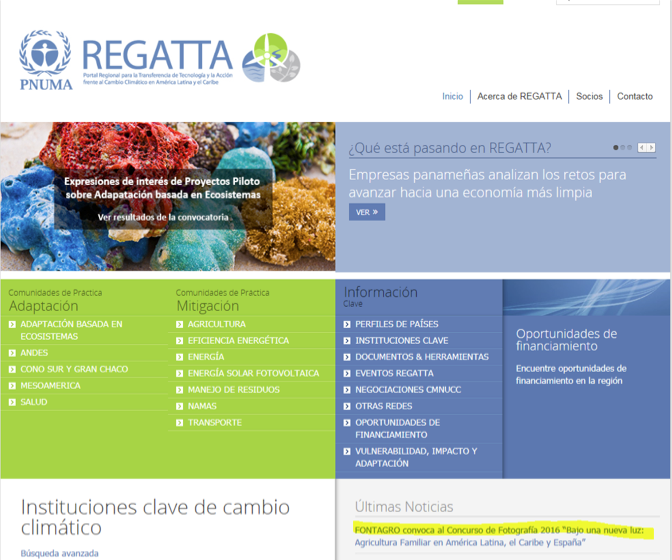Image resolution: width=672 pixels, height=560 pixels.
Task: Click arrow icon beside TRANSPORTE
Action: [180, 423]
